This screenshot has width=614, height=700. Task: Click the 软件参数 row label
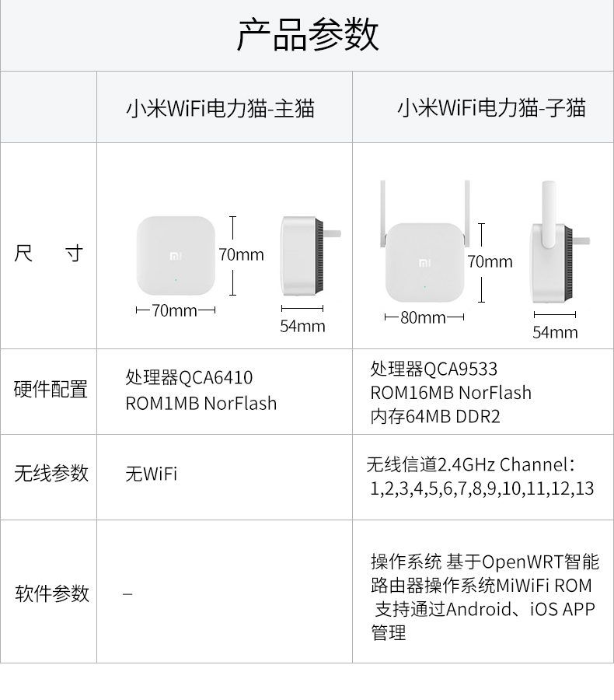coord(52,593)
